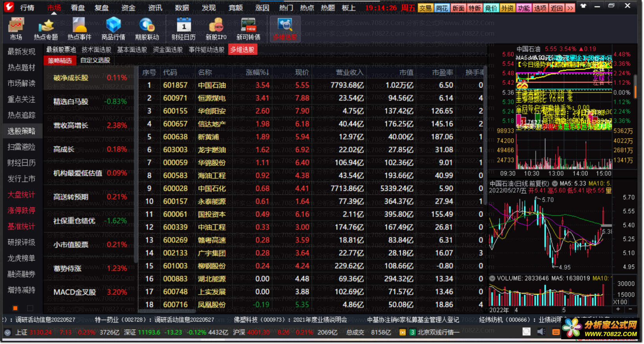
Task: Click the white square icon in status bar
Action: click(x=527, y=332)
